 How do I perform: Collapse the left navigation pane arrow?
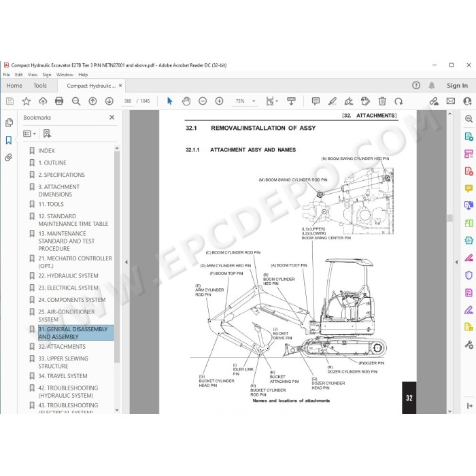[x=126, y=262]
